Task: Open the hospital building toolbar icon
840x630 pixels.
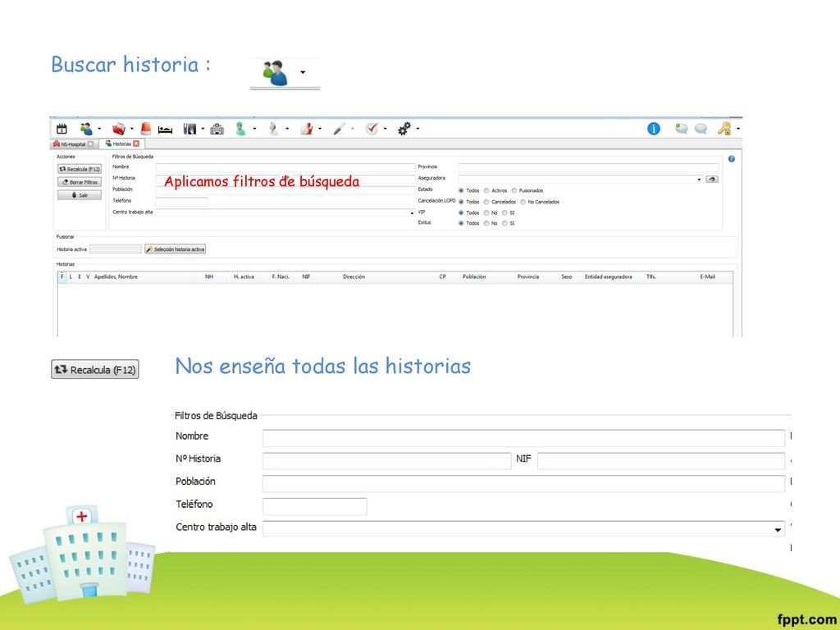Action: pyautogui.click(x=217, y=129)
